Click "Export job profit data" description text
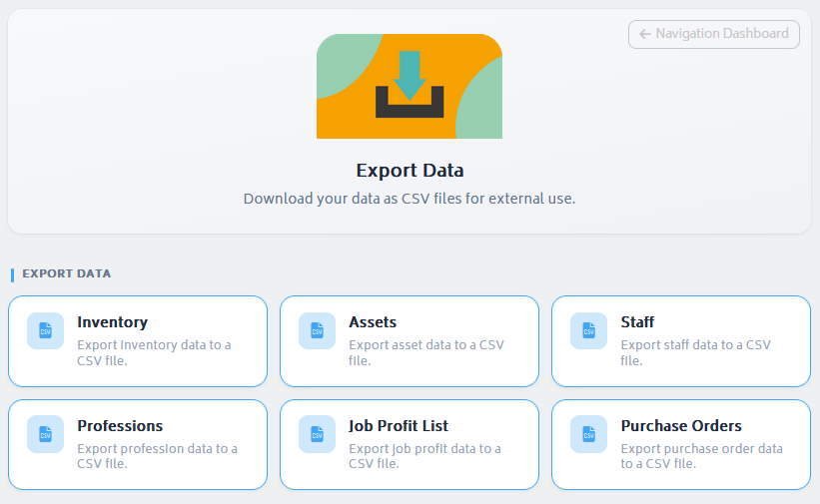Viewport: 820px width, 504px height. (424, 456)
